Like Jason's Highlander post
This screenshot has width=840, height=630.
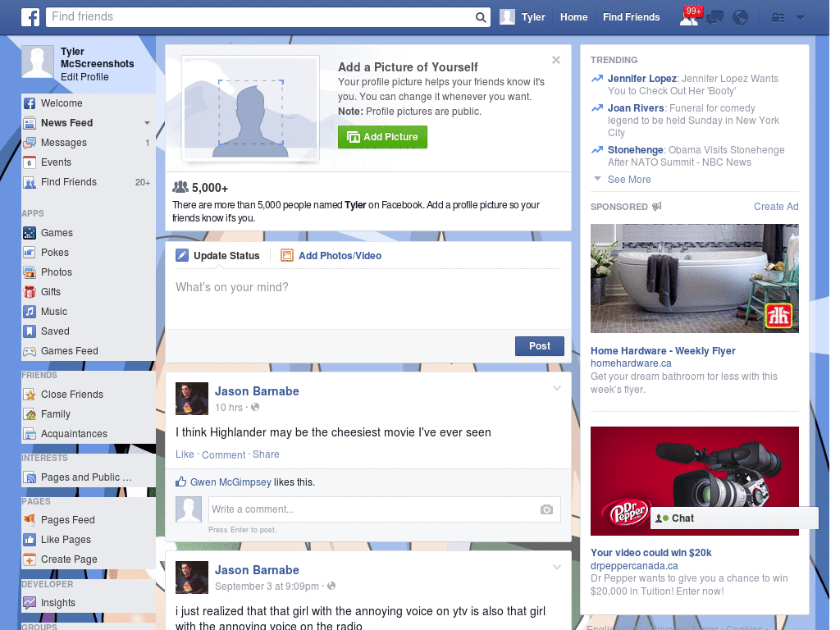click(x=185, y=454)
